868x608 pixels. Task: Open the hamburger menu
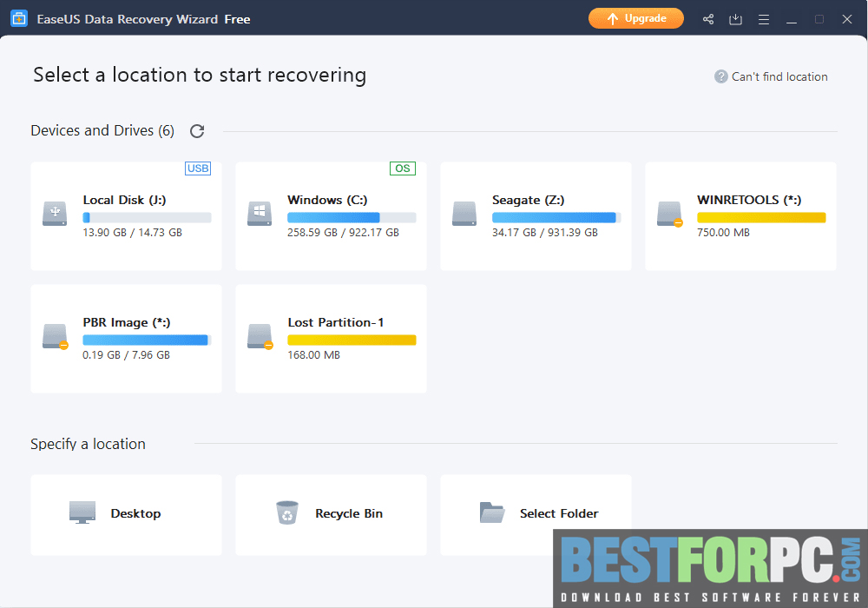coord(763,19)
